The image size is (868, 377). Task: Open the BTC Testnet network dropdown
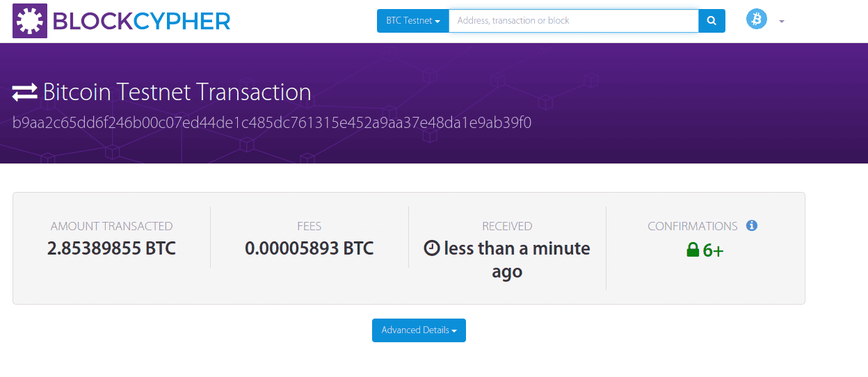413,21
